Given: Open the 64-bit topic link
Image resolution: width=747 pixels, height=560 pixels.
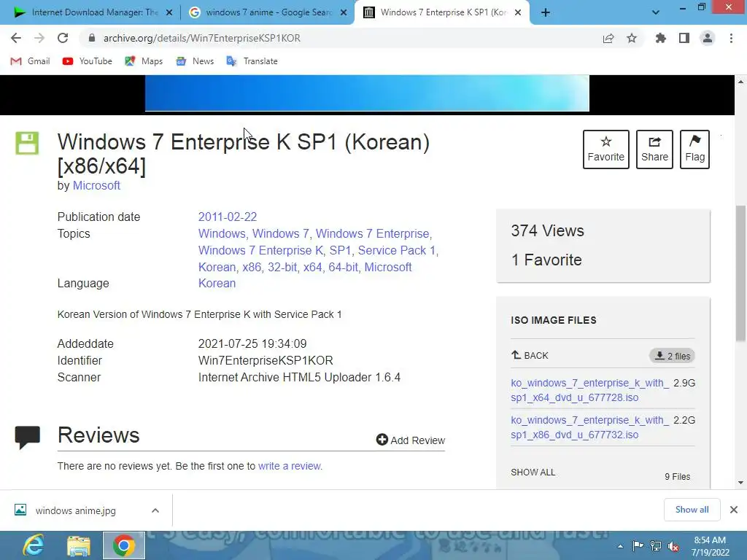Looking at the screenshot, I should pyautogui.click(x=343, y=267).
